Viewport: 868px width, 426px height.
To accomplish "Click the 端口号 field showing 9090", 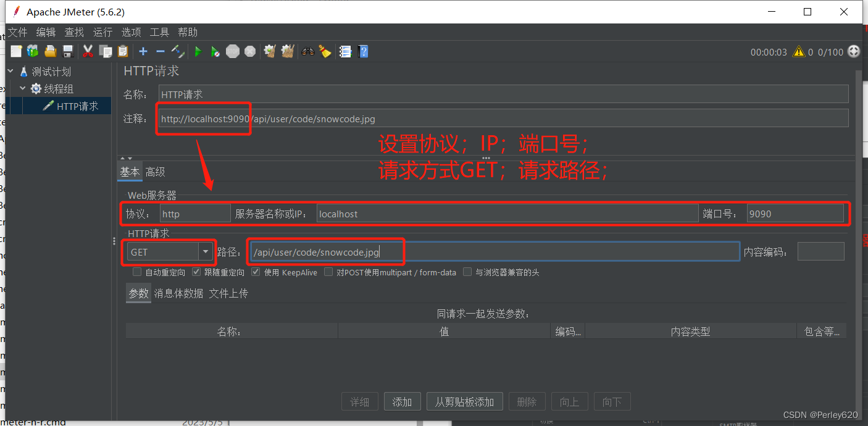I will click(795, 214).
